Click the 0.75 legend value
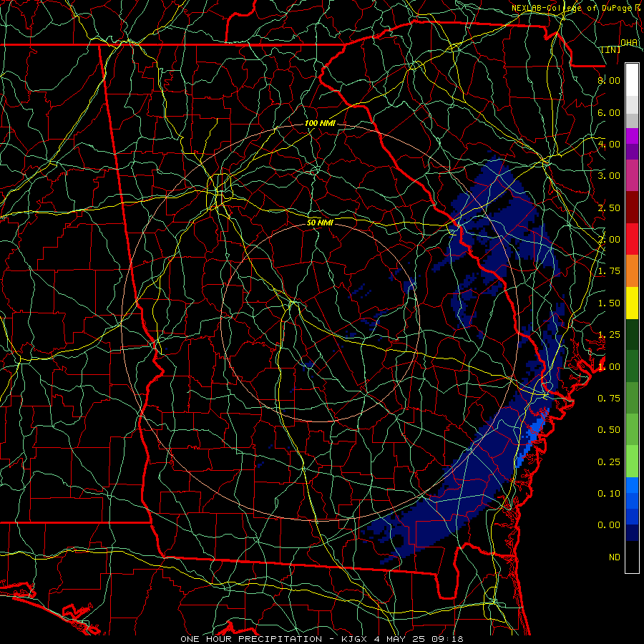The width and height of the screenshot is (644, 644). (609, 399)
